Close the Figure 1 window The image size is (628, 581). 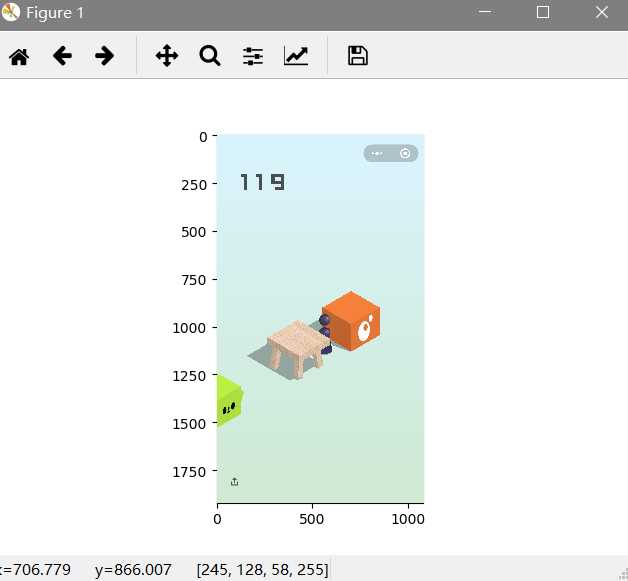[602, 12]
